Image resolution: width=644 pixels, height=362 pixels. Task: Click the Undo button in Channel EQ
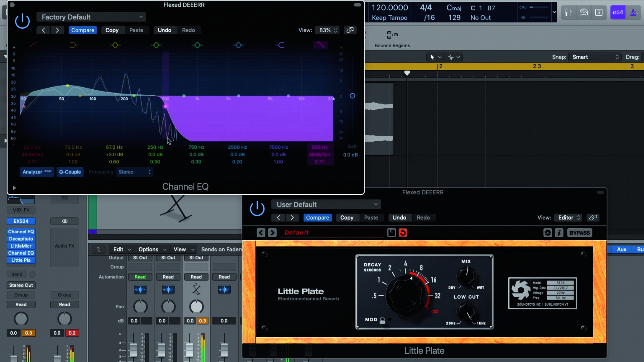point(165,30)
